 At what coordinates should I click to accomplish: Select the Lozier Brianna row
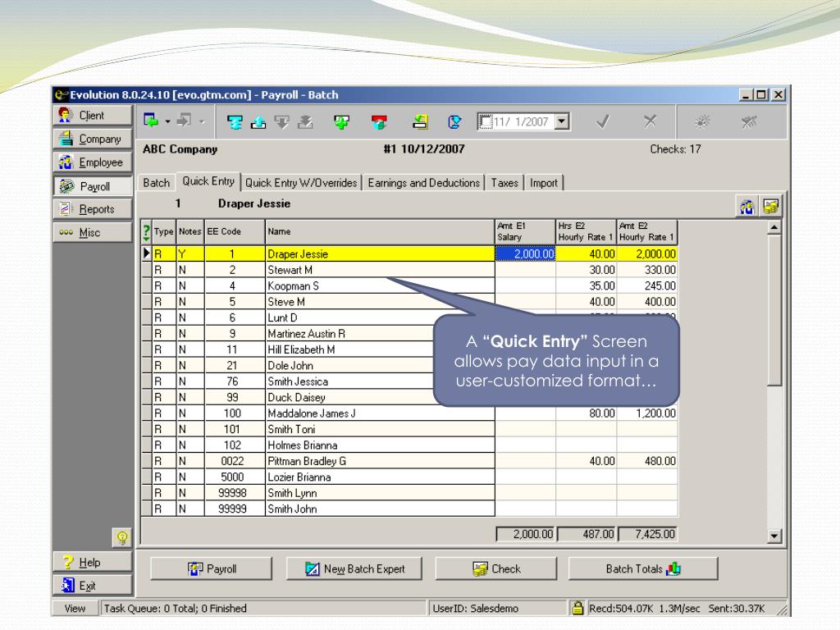[409, 477]
